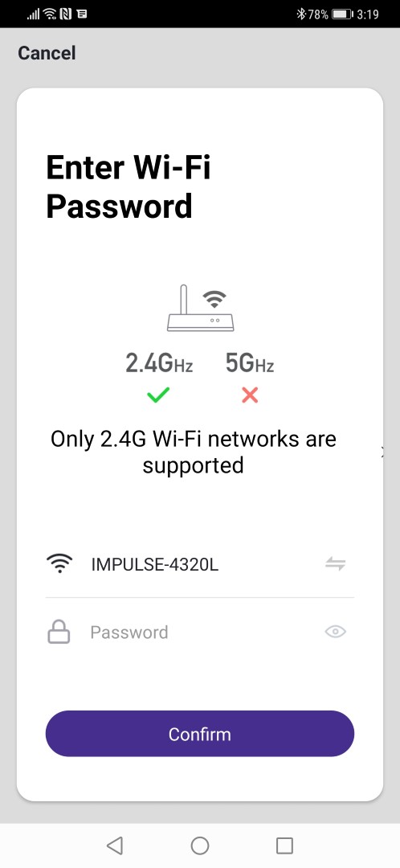400x868 pixels.
Task: Tap the red cross under 5GHz
Action: tap(250, 395)
